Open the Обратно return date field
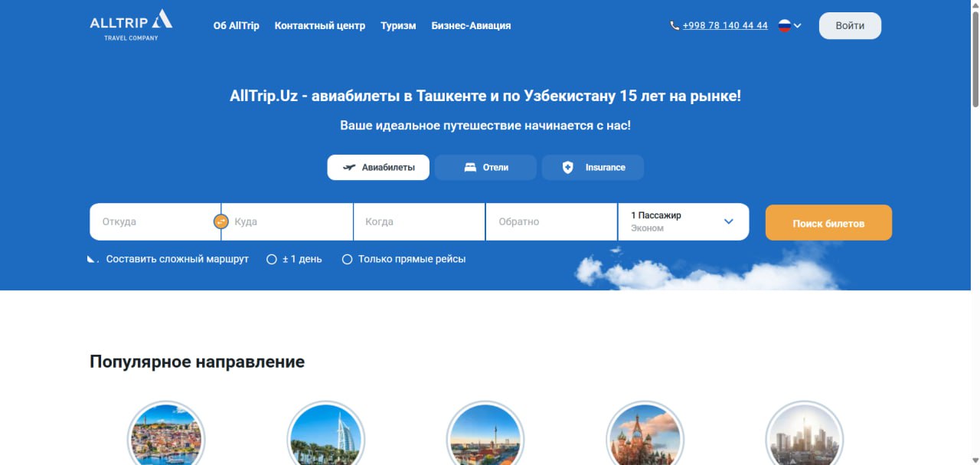 [552, 221]
